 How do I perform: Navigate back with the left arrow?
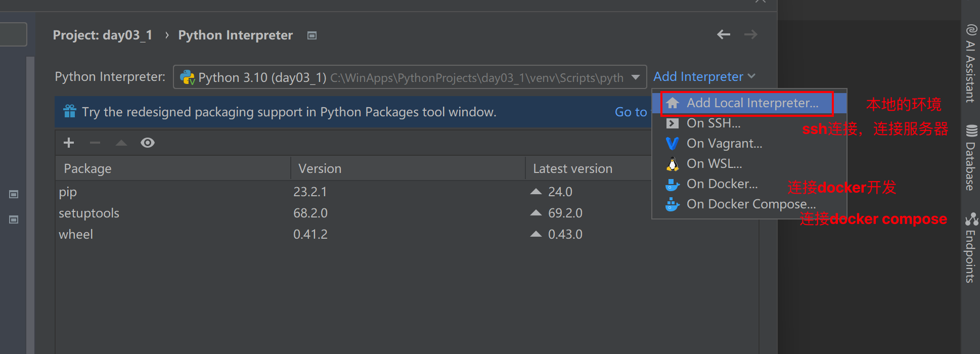pos(724,34)
